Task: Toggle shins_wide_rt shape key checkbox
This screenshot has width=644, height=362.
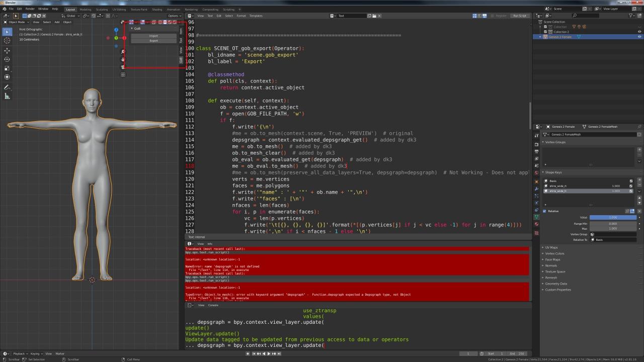Action: tap(631, 186)
